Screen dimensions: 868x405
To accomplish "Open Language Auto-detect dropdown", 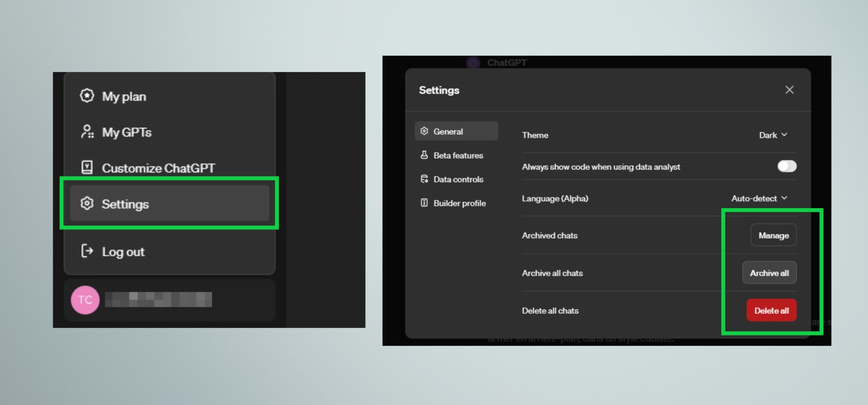I will (x=759, y=198).
